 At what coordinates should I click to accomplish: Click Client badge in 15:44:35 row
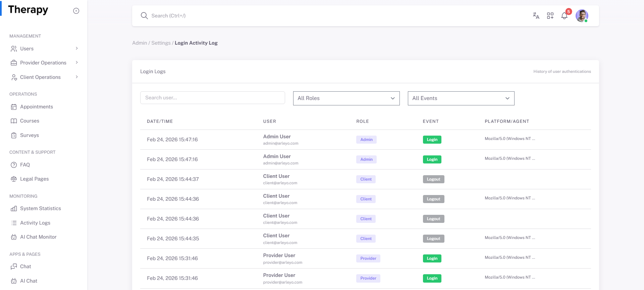point(366,239)
